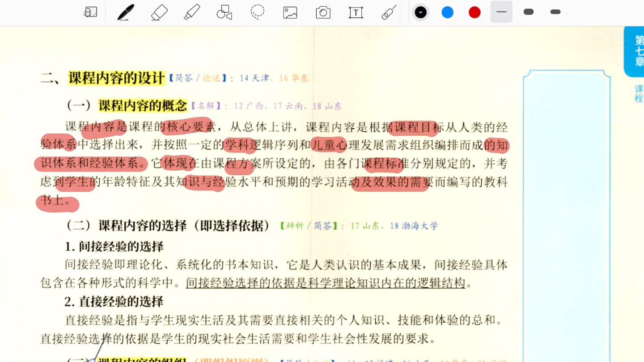
Task: Select the thin stroke width
Action: [x=501, y=12]
